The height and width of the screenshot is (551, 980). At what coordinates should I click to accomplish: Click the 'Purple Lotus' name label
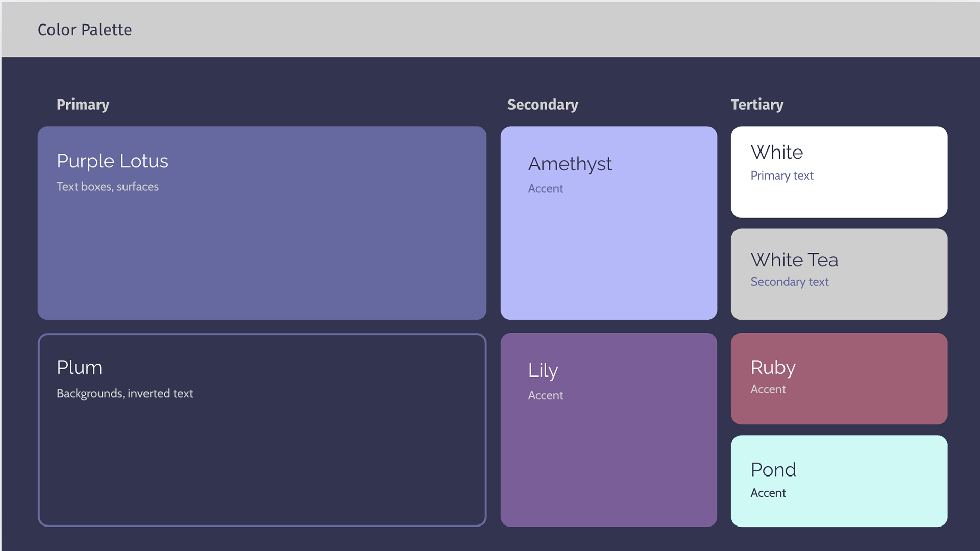pos(112,161)
